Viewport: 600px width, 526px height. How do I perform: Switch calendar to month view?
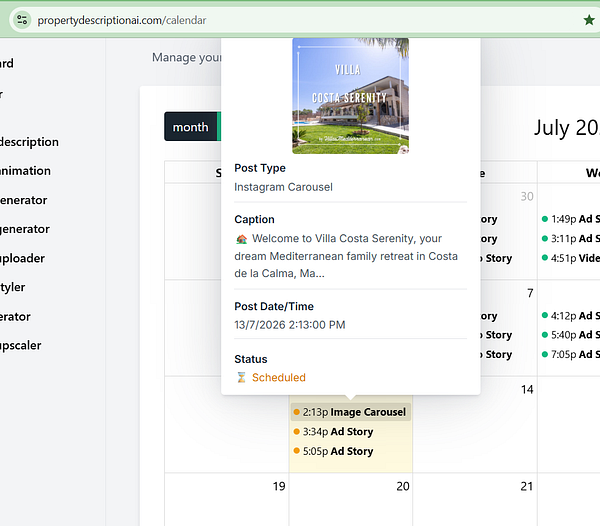tap(191, 127)
